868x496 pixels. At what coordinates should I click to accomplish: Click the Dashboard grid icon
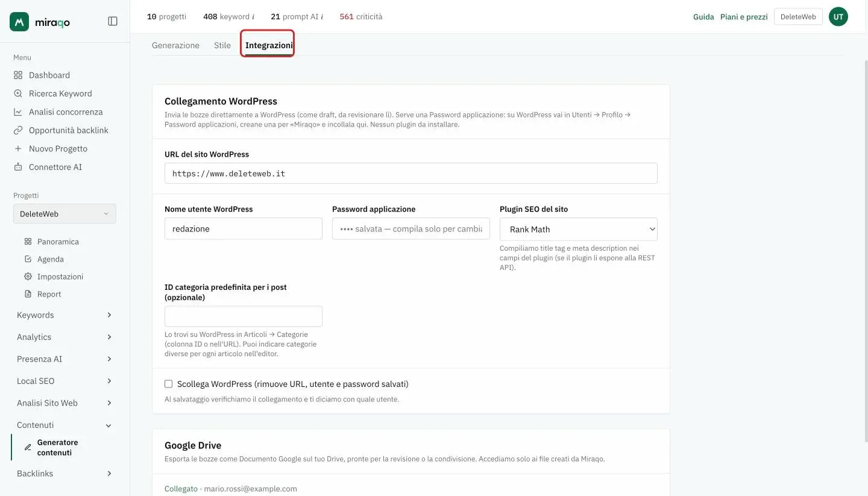click(x=18, y=75)
